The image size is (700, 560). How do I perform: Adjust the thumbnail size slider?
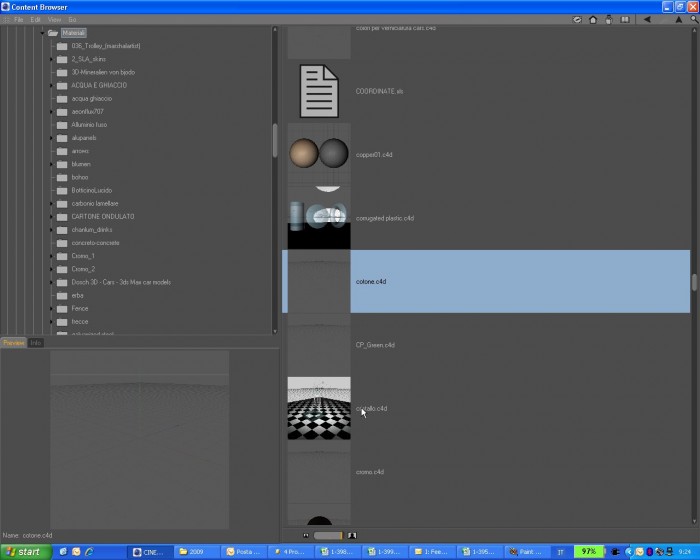(328, 535)
